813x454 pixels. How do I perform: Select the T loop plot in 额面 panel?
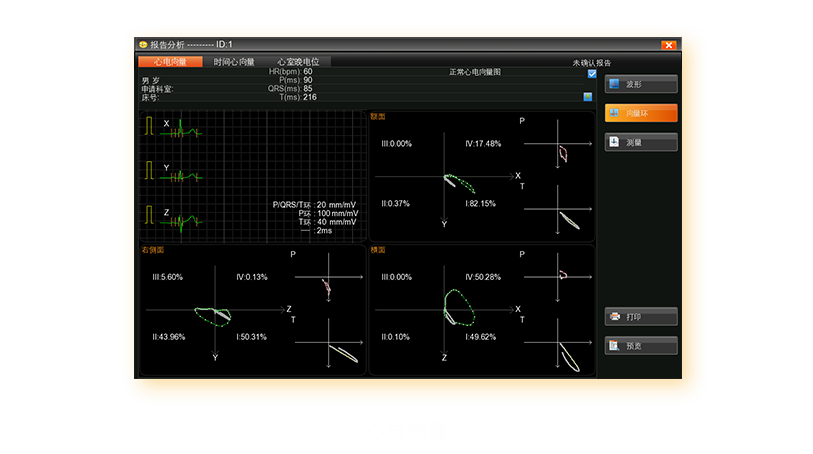pyautogui.click(x=558, y=209)
